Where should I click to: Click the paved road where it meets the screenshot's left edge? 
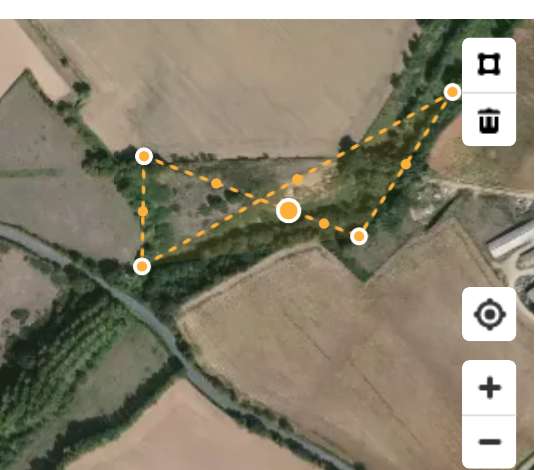point(3,230)
